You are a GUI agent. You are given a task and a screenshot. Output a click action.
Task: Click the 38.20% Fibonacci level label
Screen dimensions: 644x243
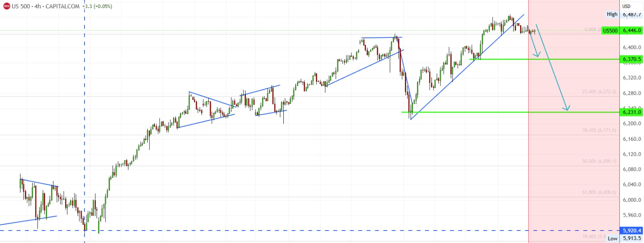599,130
